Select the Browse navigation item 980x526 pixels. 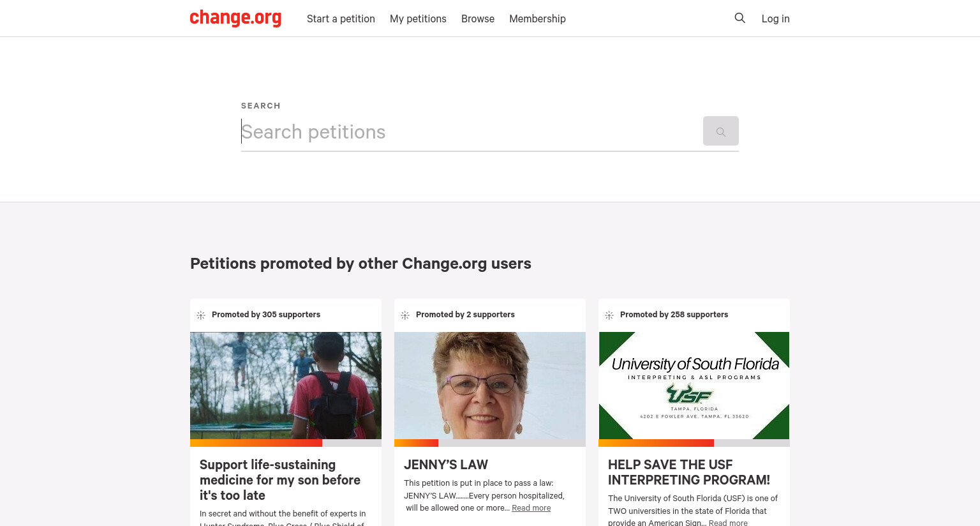click(478, 19)
